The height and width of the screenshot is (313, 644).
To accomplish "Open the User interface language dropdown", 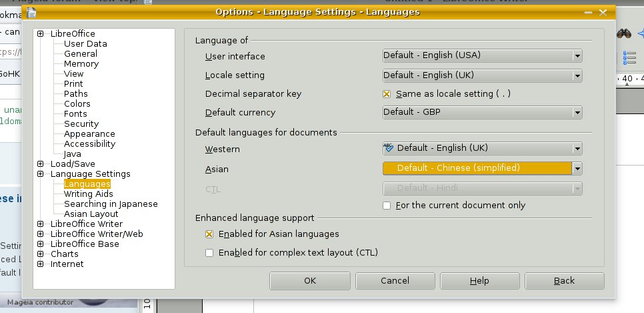I will tap(482, 55).
